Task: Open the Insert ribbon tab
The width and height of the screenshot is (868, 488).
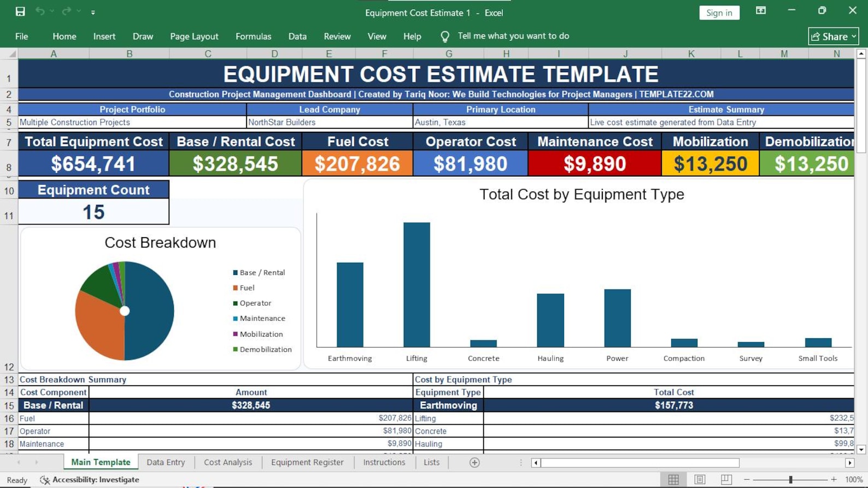Action: 104,36
